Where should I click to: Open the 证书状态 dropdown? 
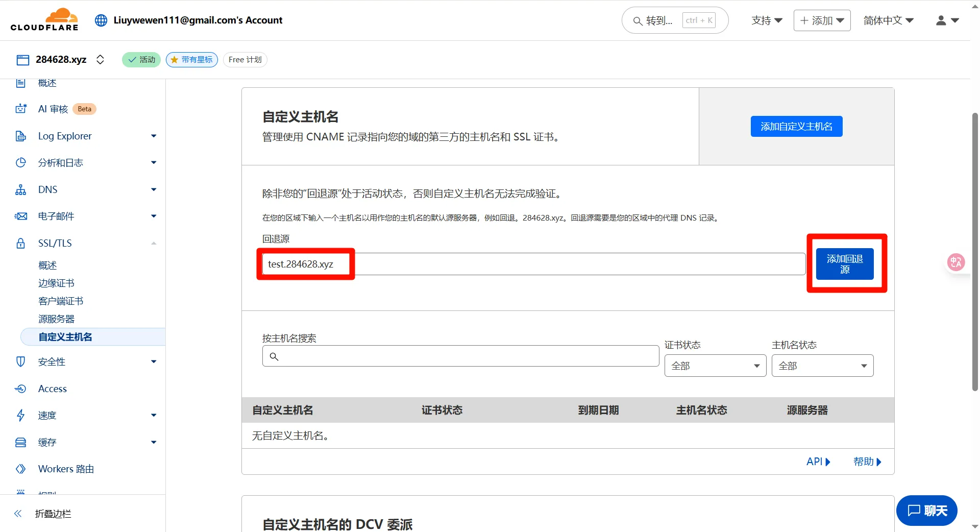[715, 366]
